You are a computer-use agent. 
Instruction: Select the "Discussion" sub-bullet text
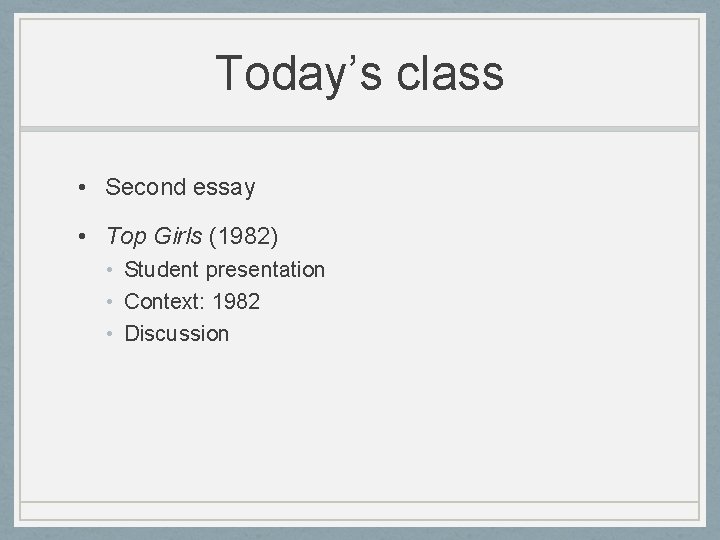coord(177,334)
